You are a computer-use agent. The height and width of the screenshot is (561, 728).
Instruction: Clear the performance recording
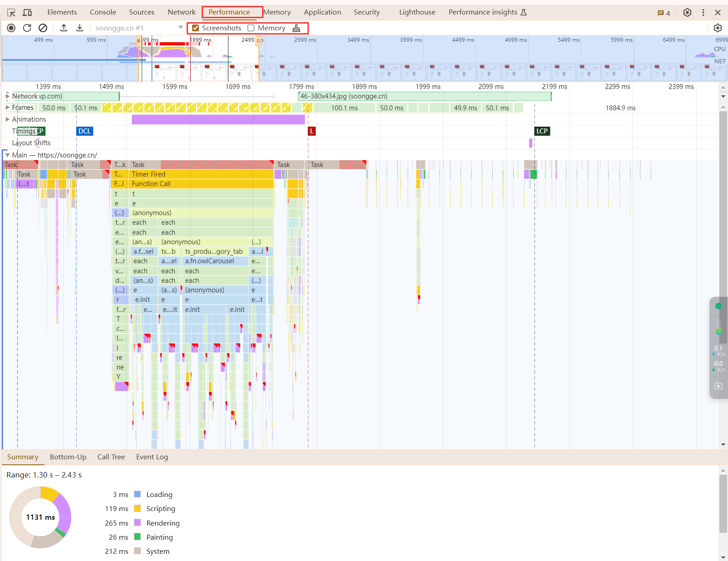tap(43, 28)
